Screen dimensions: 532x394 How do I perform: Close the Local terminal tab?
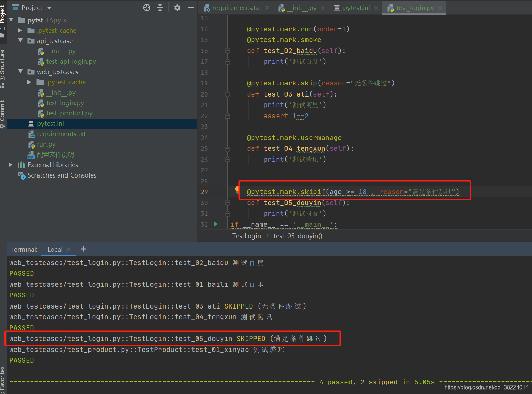(x=68, y=249)
